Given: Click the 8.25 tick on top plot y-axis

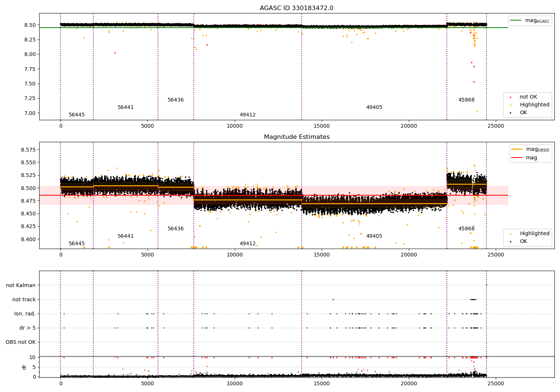Looking at the screenshot, I should click(x=29, y=40).
